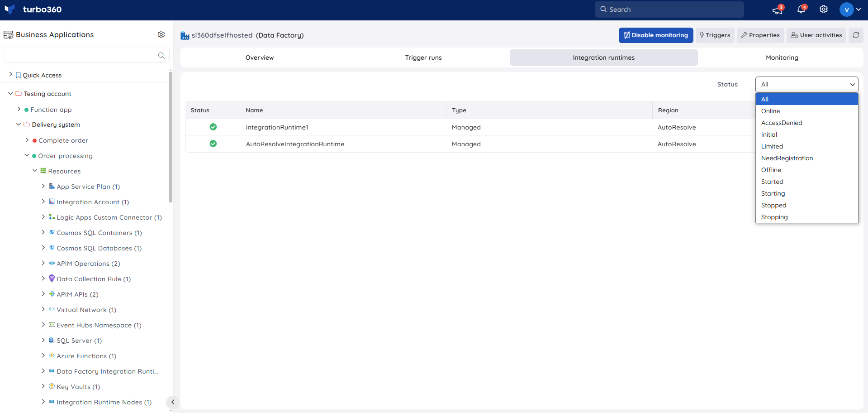Image resolution: width=868 pixels, height=413 pixels.
Task: Select the Key Vaults (1) tree item
Action: tap(78, 387)
